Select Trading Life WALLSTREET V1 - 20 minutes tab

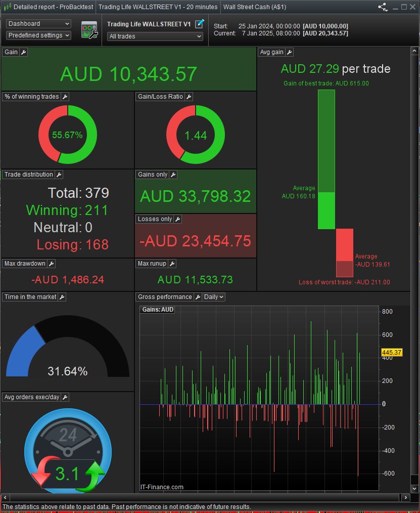[158, 7]
